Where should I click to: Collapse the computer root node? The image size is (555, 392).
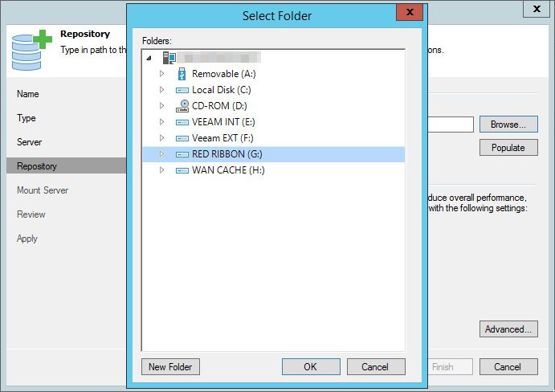(149, 58)
